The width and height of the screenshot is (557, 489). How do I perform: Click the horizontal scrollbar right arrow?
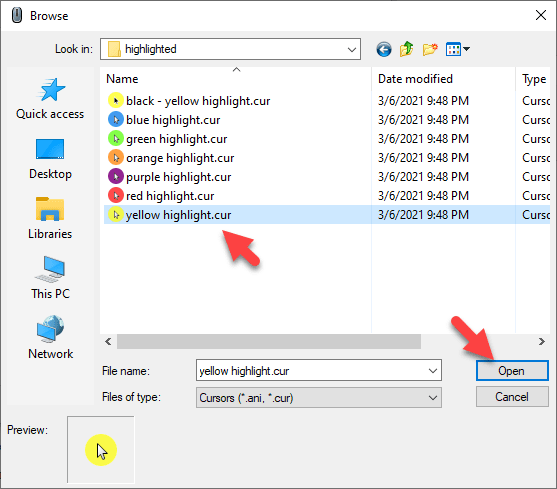coord(542,342)
